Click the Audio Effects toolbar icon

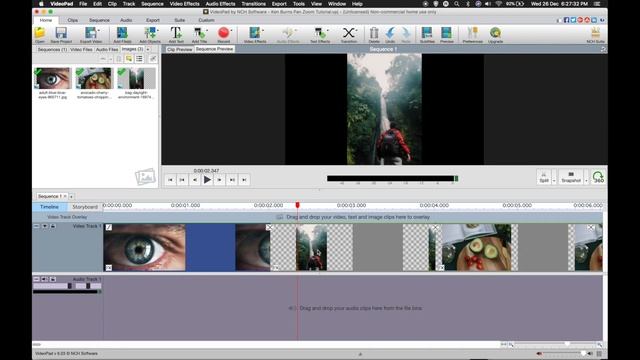click(x=288, y=34)
